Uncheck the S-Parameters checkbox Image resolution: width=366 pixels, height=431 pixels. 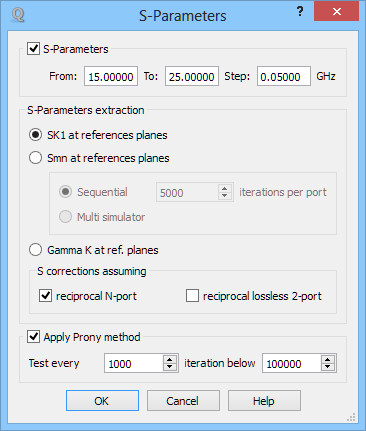[x=33, y=49]
